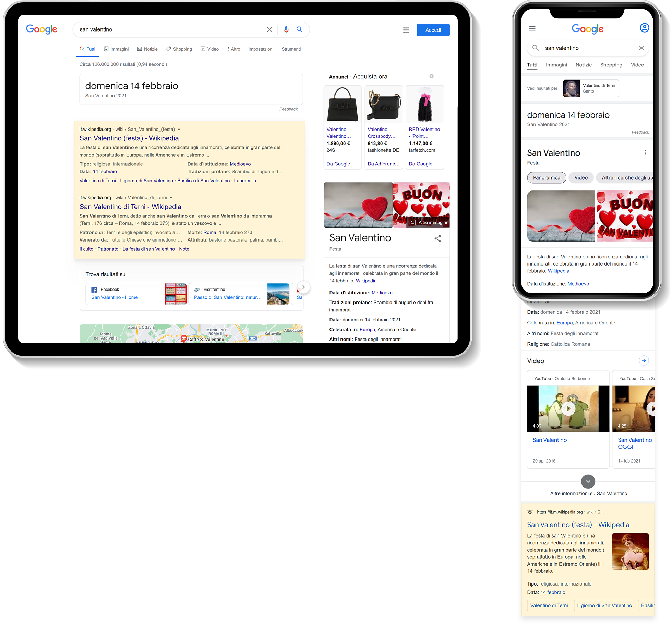Clear the search box on the tablet
The image size is (672, 628).
coord(269,30)
